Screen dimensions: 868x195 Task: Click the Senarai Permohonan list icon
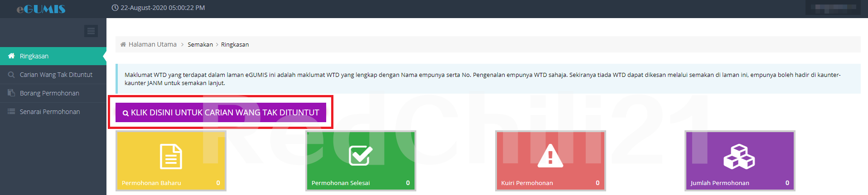pos(11,112)
